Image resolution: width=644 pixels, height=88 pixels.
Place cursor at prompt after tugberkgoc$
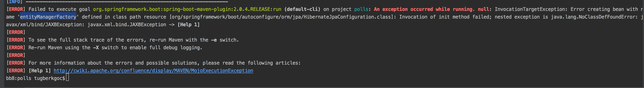coord(67,78)
